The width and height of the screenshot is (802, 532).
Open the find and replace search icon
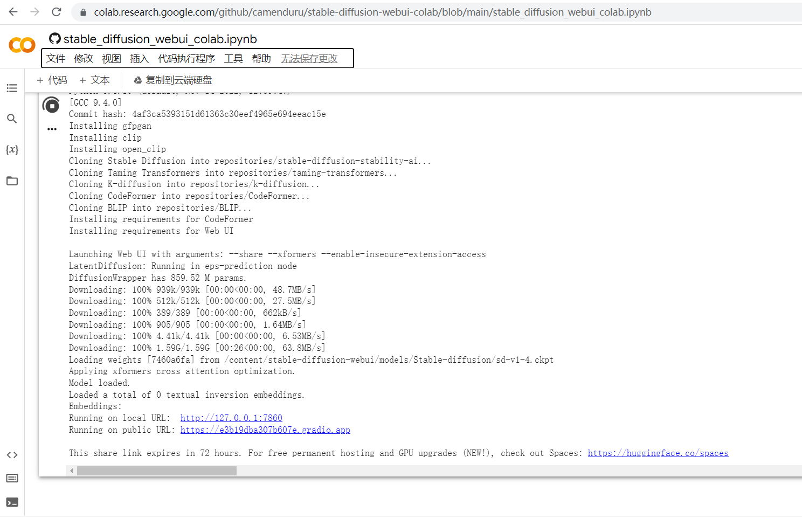[x=12, y=119]
